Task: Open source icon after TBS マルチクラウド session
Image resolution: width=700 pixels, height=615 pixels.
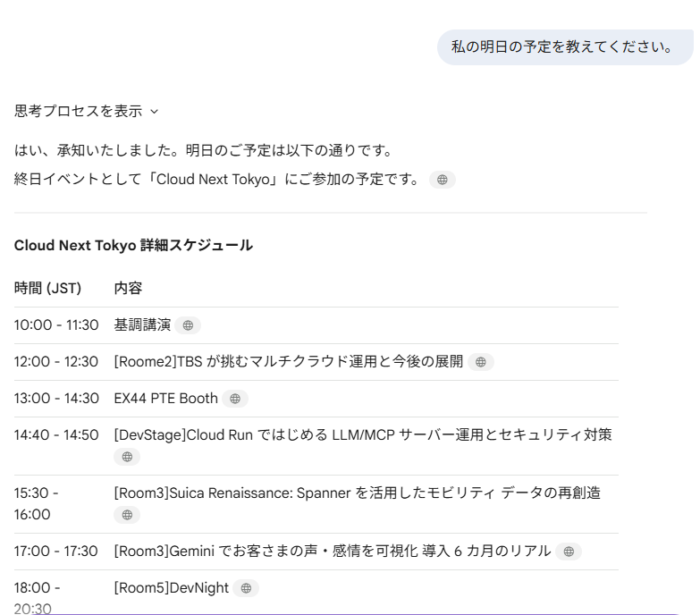Action: pyautogui.click(x=480, y=362)
